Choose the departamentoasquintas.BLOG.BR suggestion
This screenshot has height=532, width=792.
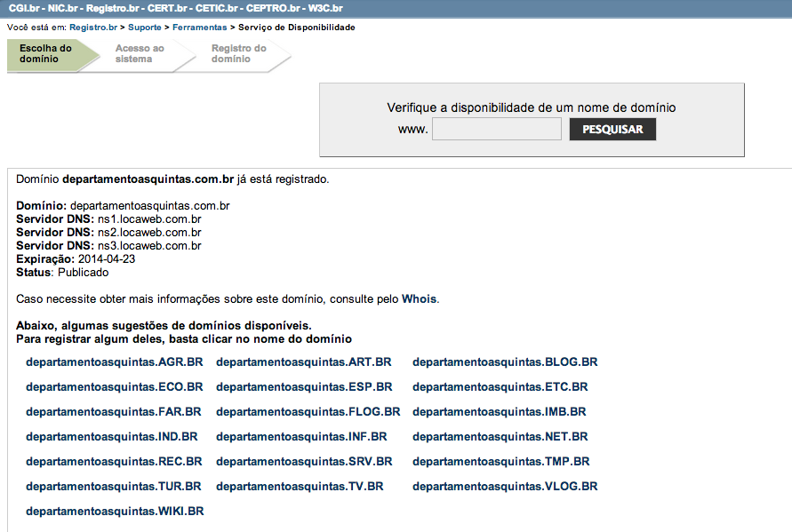[505, 362]
